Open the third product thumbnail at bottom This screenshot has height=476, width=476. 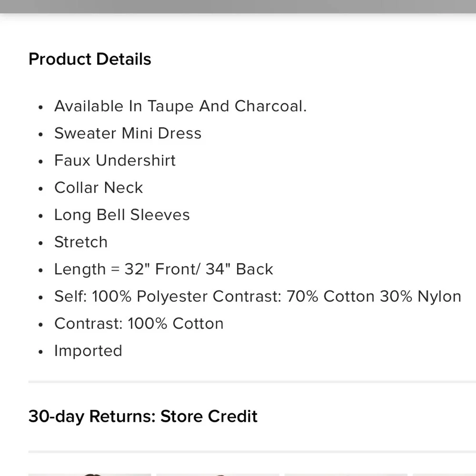click(x=346, y=474)
